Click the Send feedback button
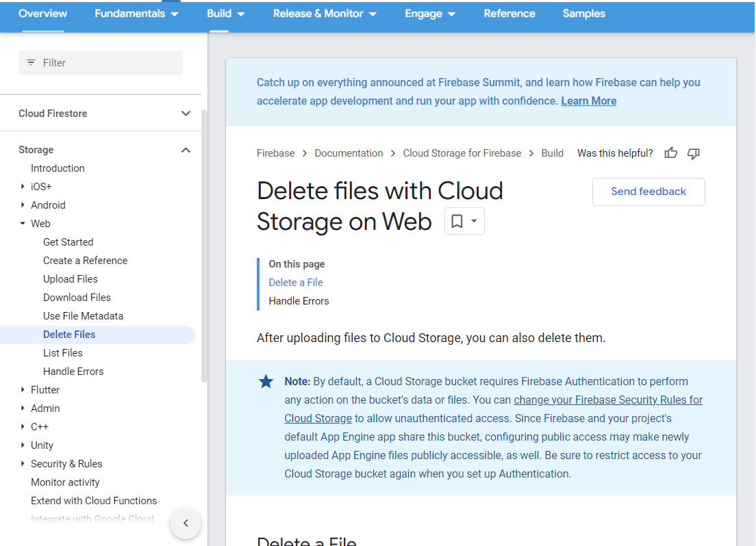This screenshot has height=546, width=756. [648, 192]
